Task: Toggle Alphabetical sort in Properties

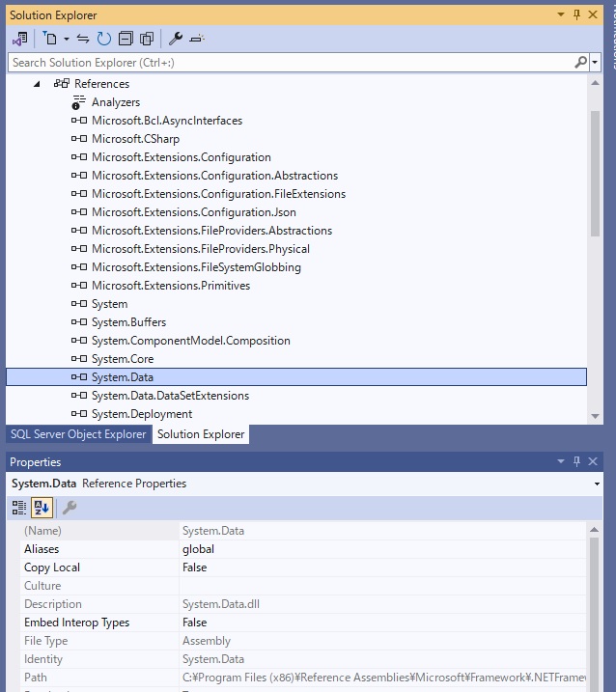Action: pyautogui.click(x=42, y=508)
